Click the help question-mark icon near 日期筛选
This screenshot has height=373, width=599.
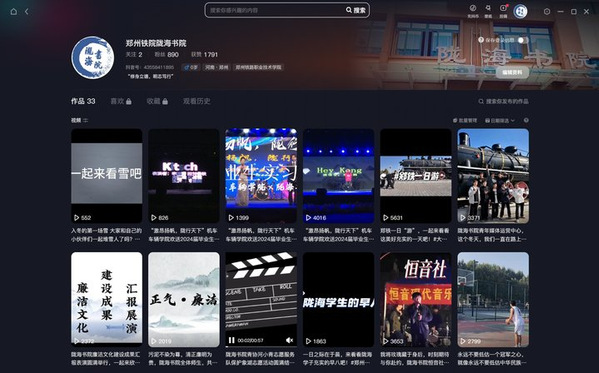coord(526,120)
